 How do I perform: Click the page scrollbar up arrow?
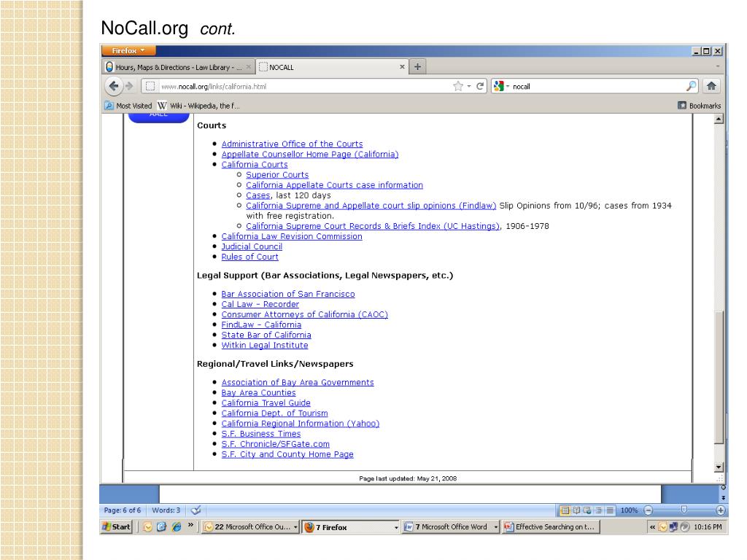click(719, 119)
